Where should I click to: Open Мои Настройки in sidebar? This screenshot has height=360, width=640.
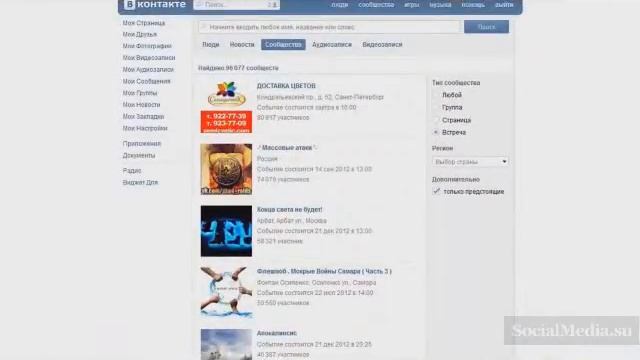145,128
